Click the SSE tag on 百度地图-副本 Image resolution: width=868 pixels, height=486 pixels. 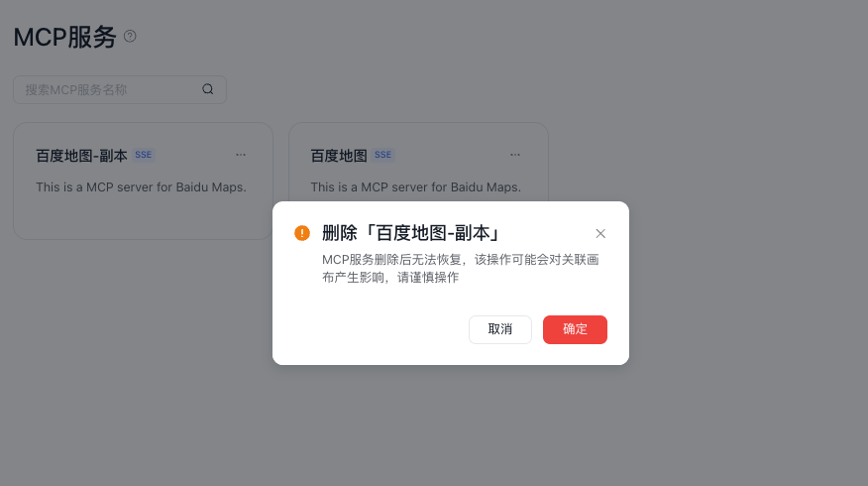tap(144, 155)
